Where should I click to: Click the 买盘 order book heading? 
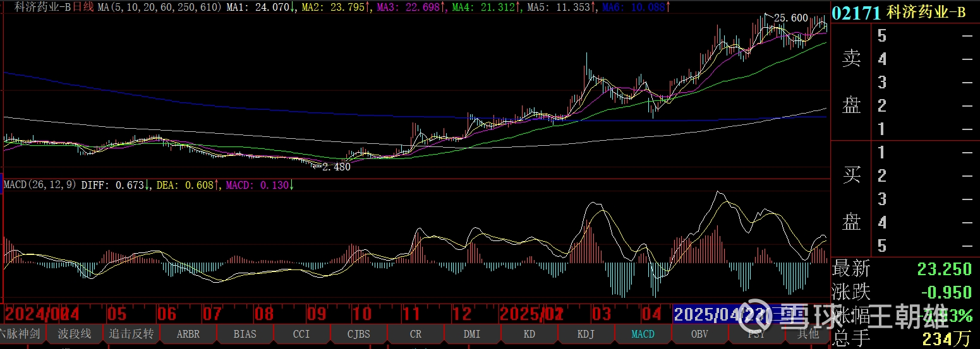click(x=851, y=199)
